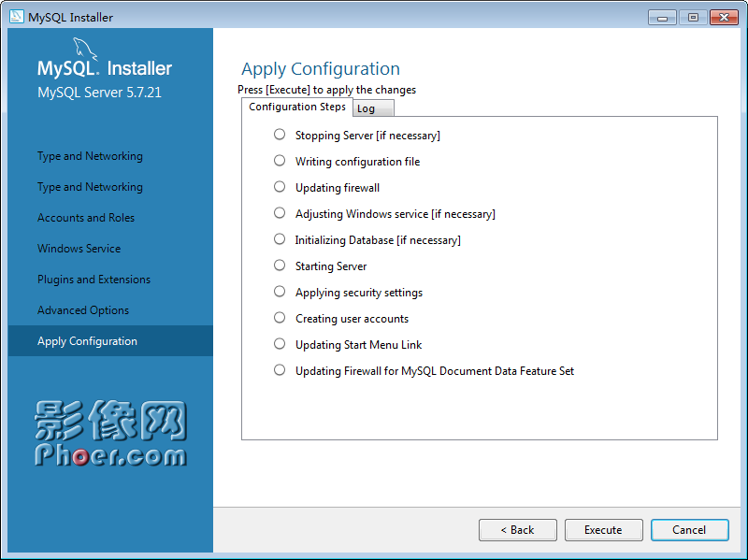
Task: Go to Windows Service step in sidebar
Action: pos(79,249)
